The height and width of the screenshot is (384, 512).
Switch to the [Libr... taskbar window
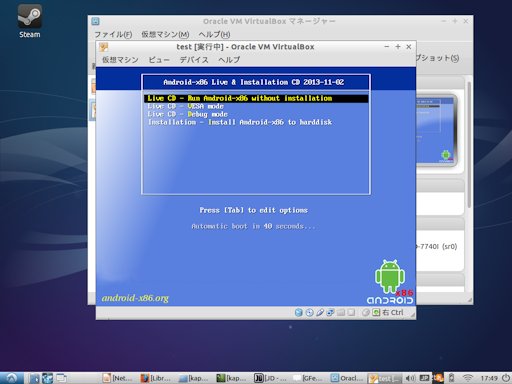pyautogui.click(x=156, y=378)
